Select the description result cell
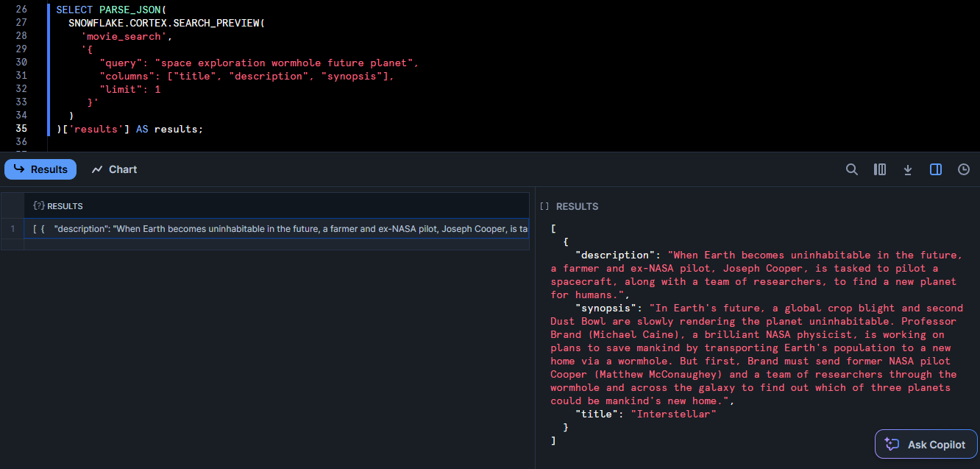980x469 pixels. (280, 229)
